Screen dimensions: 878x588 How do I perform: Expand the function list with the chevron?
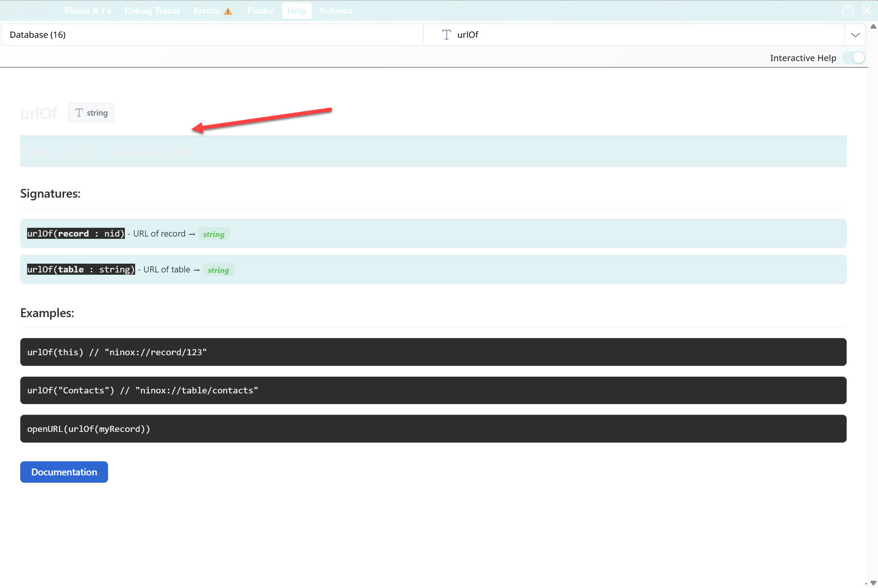pos(856,35)
